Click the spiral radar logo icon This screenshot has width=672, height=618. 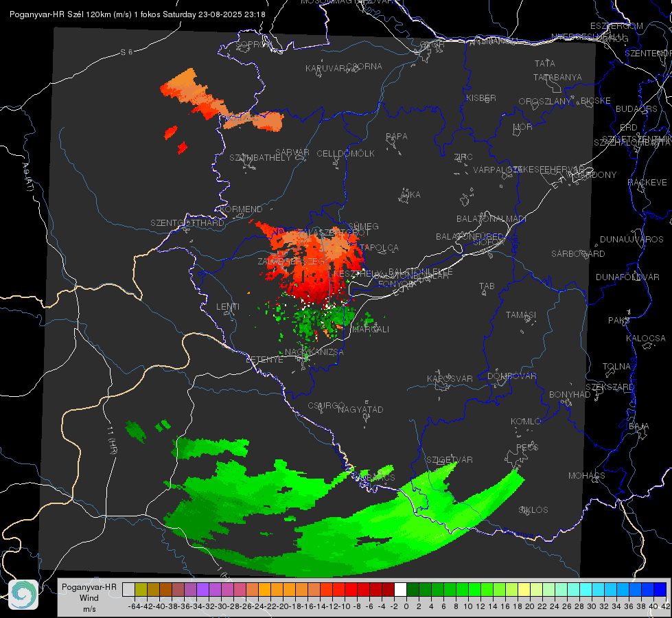pos(23,595)
